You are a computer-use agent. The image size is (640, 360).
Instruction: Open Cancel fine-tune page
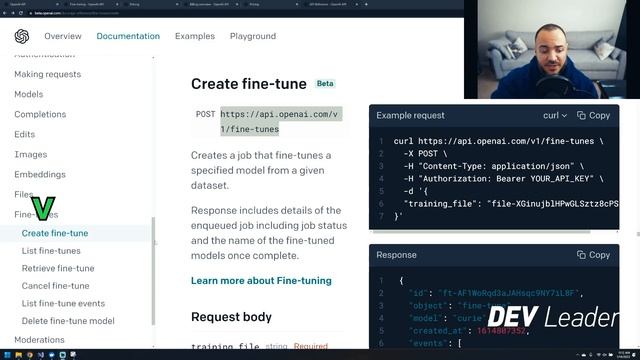coord(56,286)
